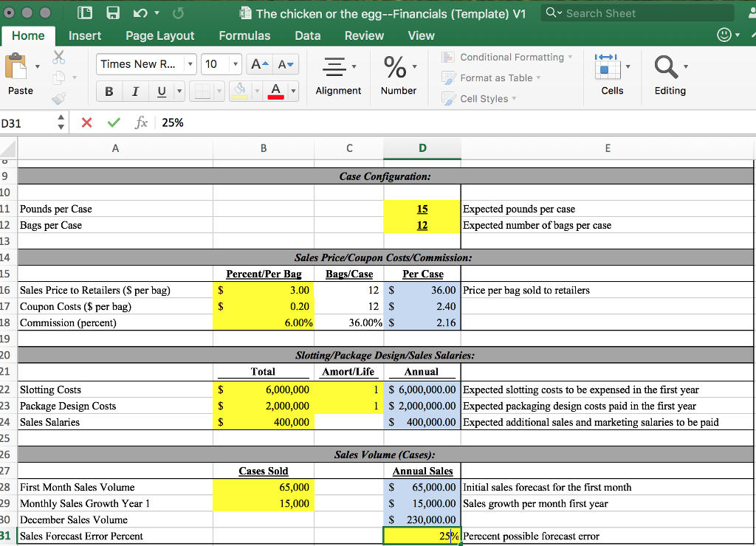Toggle underline formatting
Screen dimensions: 756x546
point(162,90)
